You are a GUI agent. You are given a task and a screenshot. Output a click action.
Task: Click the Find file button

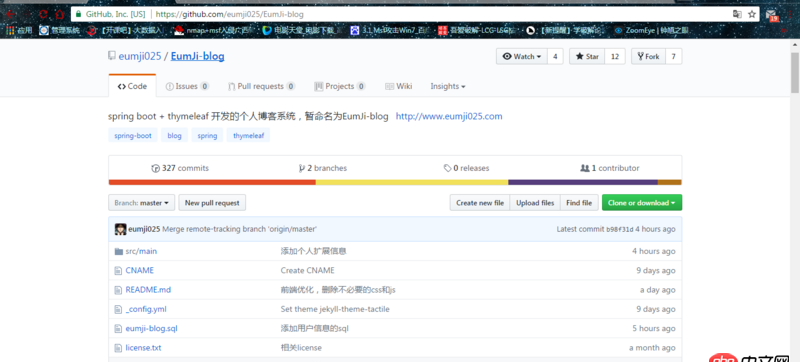[579, 202]
